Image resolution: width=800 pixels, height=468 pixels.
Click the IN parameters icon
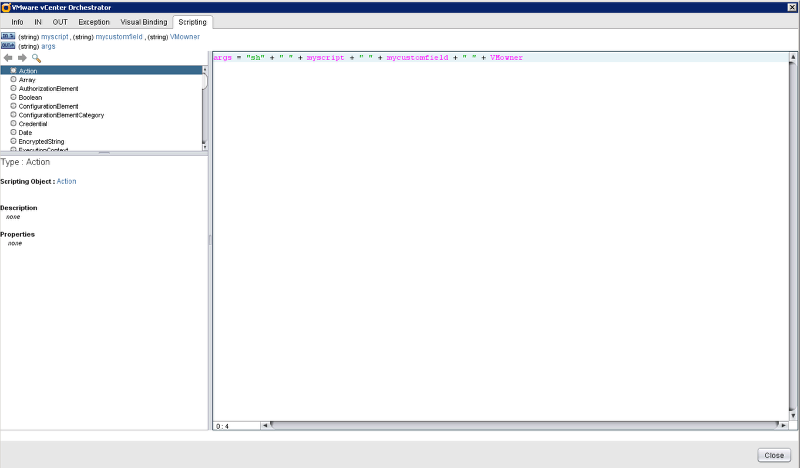click(x=8, y=36)
